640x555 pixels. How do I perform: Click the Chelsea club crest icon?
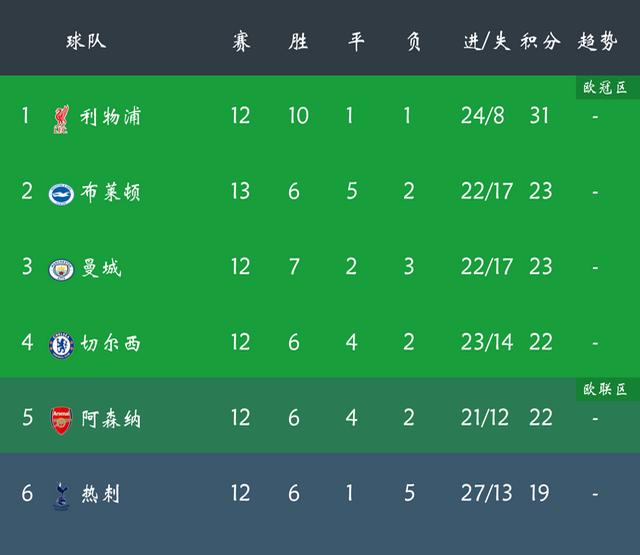click(61, 344)
